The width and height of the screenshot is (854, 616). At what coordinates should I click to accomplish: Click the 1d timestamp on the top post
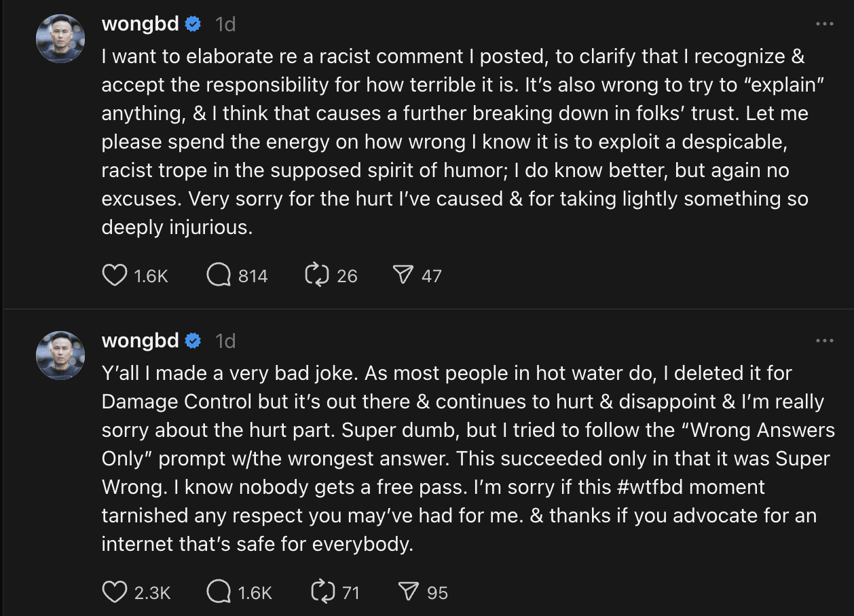tap(225, 24)
